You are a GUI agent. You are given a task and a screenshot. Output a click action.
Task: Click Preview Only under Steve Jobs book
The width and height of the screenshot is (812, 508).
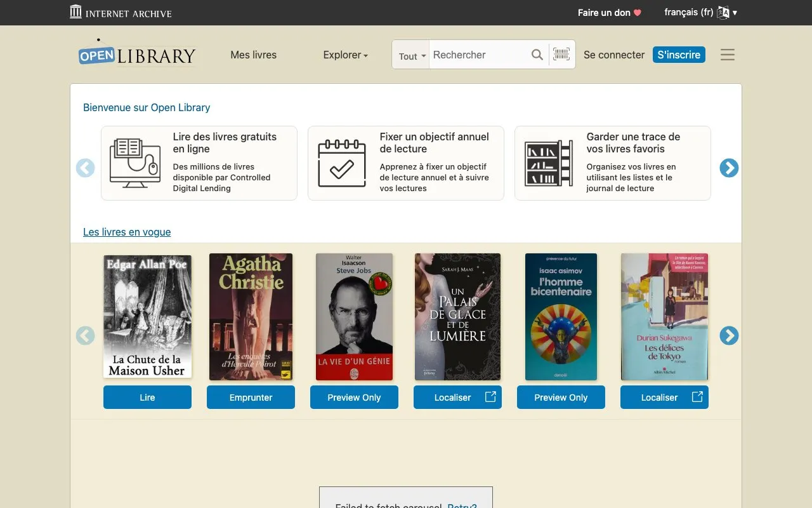coord(354,398)
